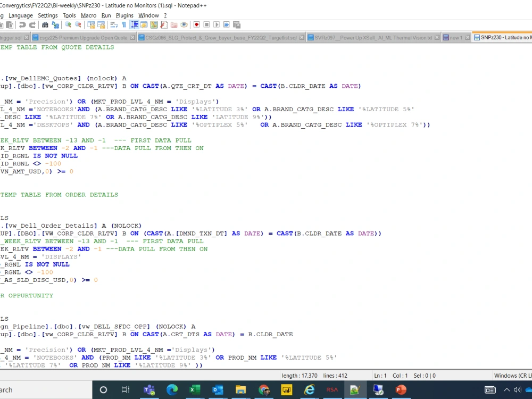Screen dimensions: 532x399
Task: Select the SNPz230 - Latitude tab
Action: pos(502,37)
